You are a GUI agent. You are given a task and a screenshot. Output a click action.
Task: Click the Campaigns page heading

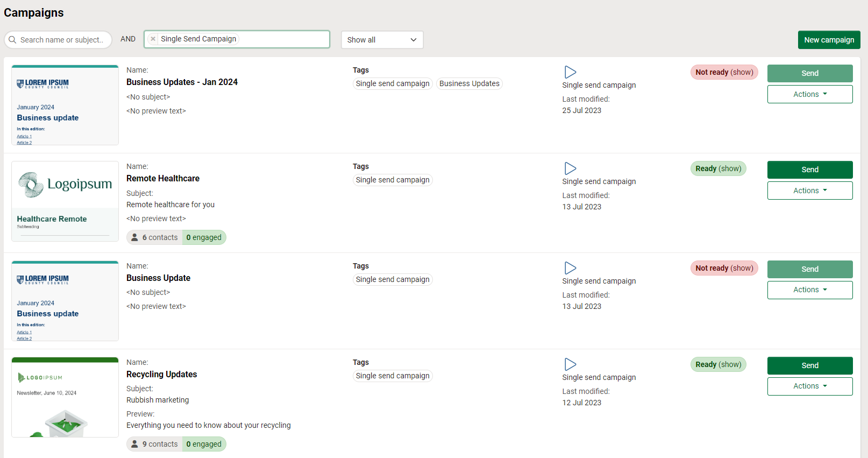tap(34, 12)
